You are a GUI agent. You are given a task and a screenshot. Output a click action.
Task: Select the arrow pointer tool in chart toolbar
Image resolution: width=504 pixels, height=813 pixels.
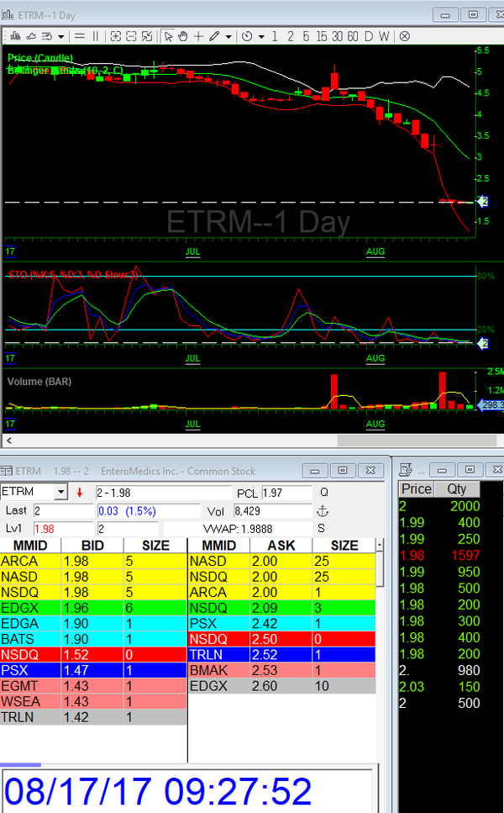click(167, 36)
